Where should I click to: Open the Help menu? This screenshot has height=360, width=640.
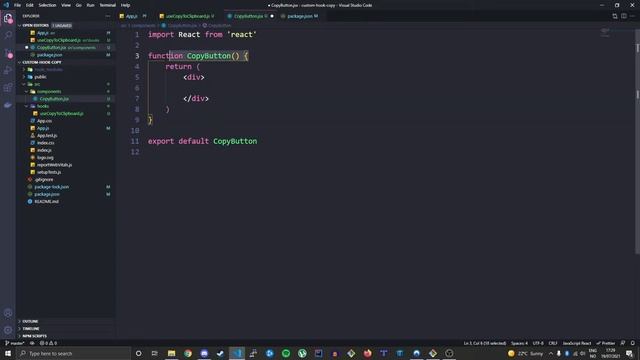point(125,5)
